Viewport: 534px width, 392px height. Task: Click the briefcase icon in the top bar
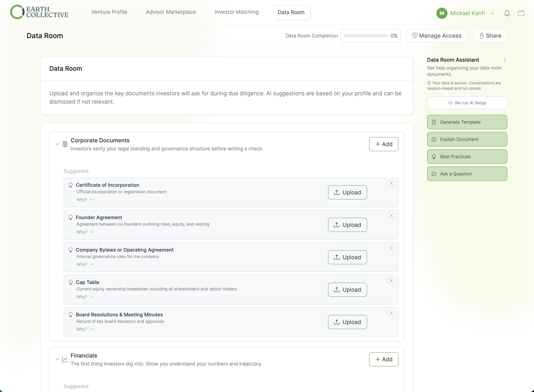[x=521, y=13]
